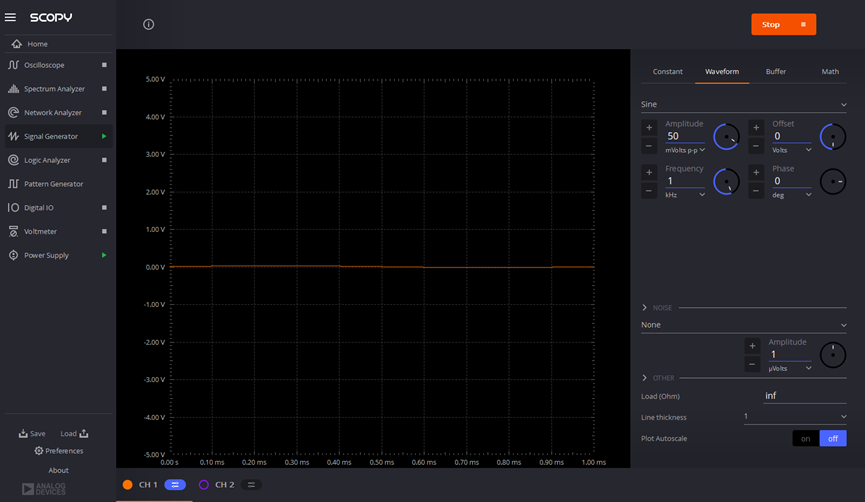This screenshot has height=502, width=865.
Task: Click the Load (Ohm) input field
Action: click(x=804, y=396)
